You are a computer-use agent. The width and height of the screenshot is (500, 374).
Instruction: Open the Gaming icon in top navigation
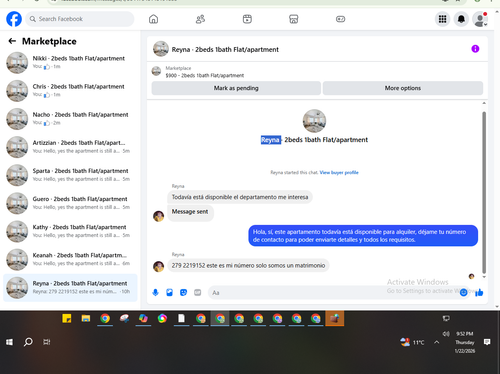point(340,19)
